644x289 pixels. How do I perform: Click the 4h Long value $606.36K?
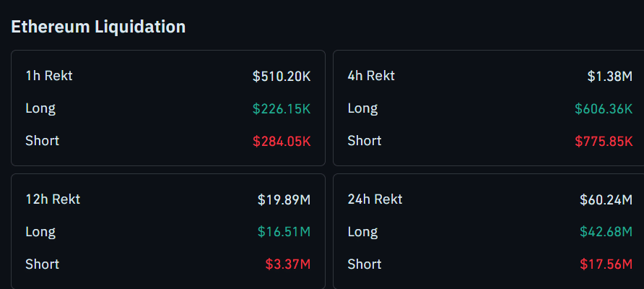click(604, 108)
